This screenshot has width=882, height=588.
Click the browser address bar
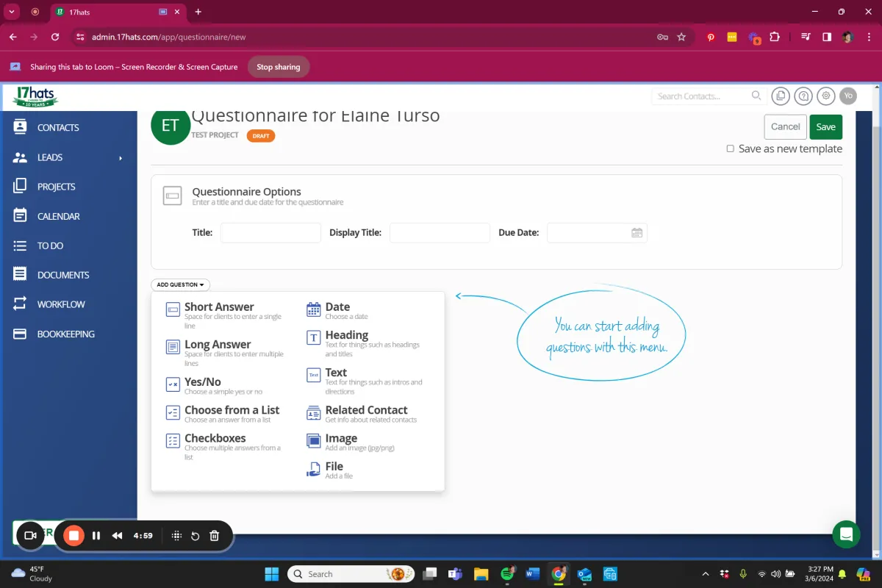(367, 37)
